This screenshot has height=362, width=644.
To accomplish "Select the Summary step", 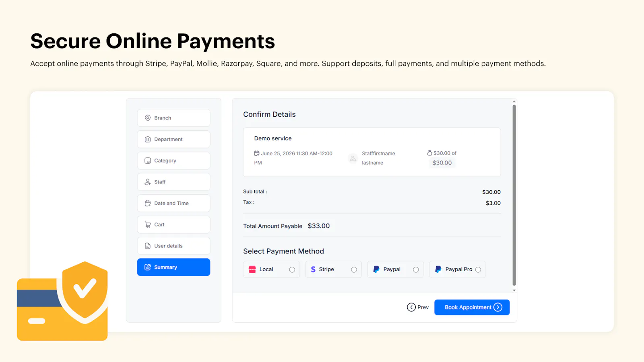I will [x=173, y=267].
